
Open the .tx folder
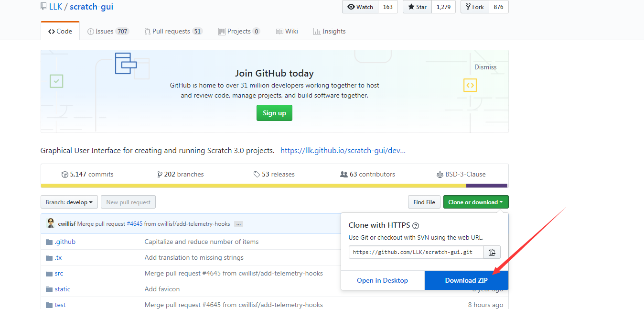58,257
